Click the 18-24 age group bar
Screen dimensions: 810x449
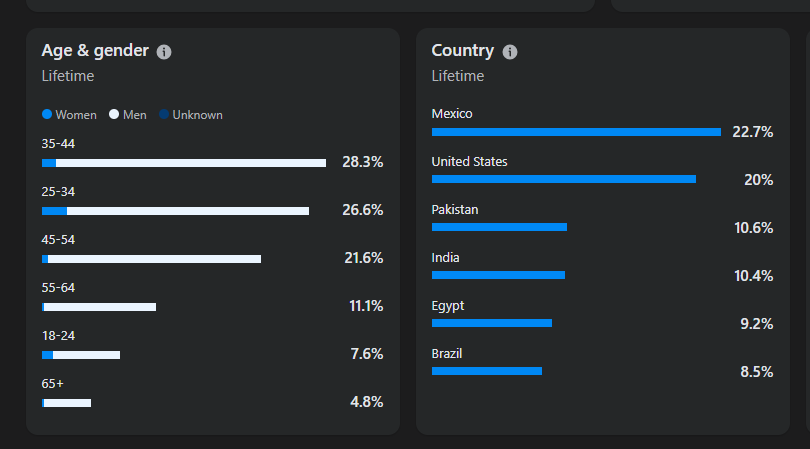81,355
